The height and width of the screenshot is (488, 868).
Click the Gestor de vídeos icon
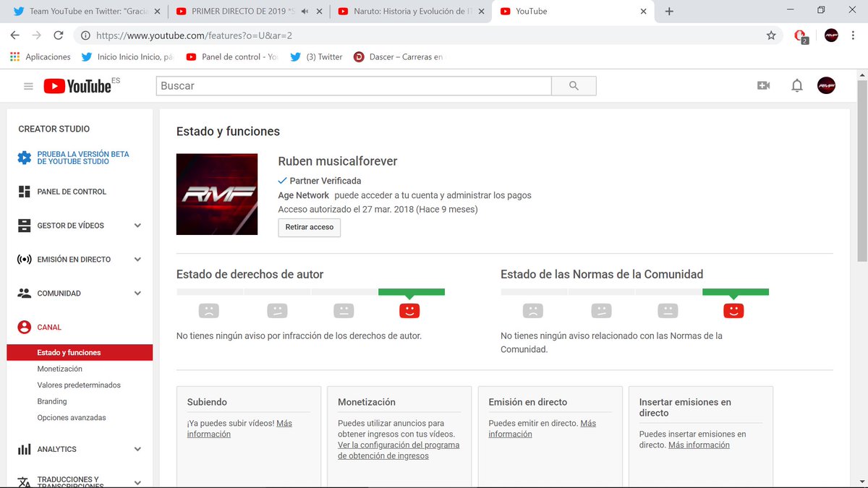[x=24, y=226]
